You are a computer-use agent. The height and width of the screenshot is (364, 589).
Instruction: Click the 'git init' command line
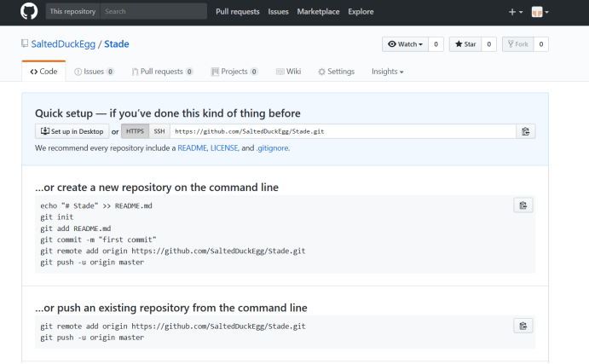(57, 217)
